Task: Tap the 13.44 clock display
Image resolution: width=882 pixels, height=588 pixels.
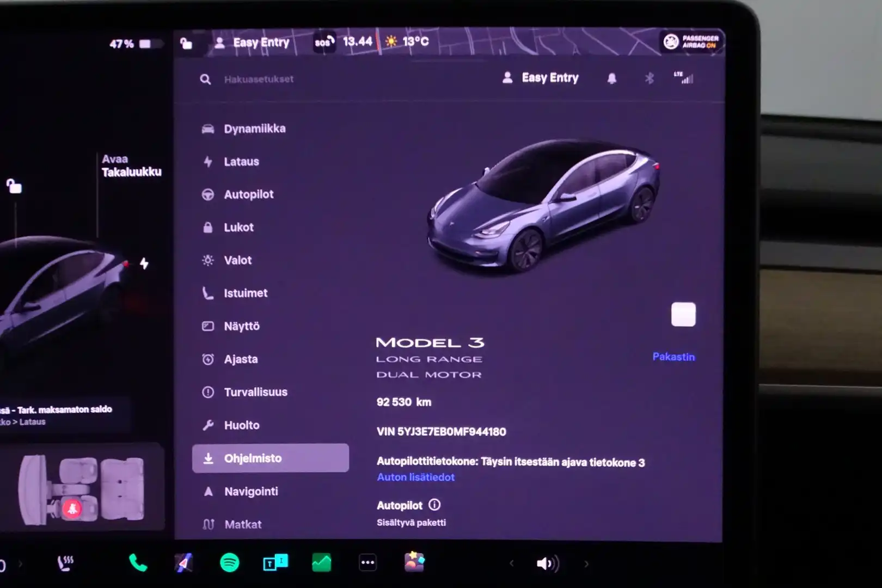Action: click(x=358, y=41)
